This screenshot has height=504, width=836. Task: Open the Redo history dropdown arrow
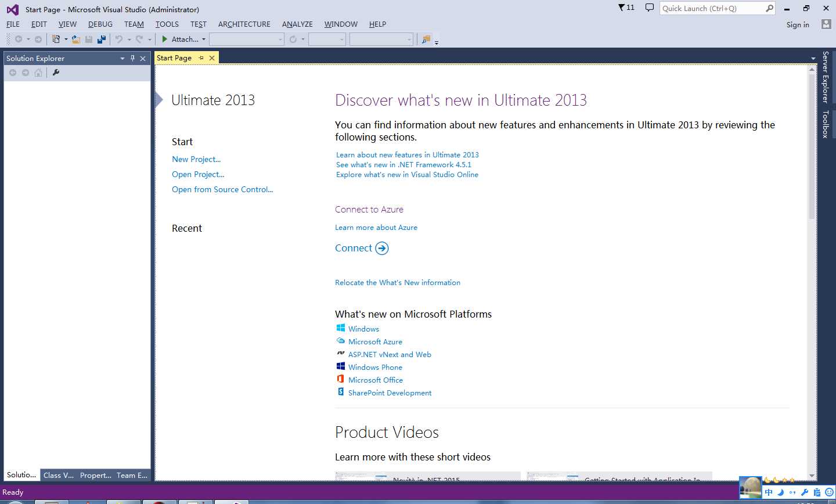(x=149, y=39)
